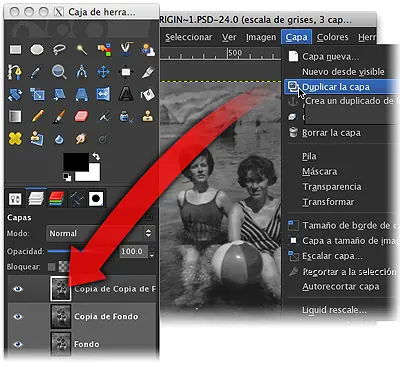Step the opacity spinner arrows

152,251
